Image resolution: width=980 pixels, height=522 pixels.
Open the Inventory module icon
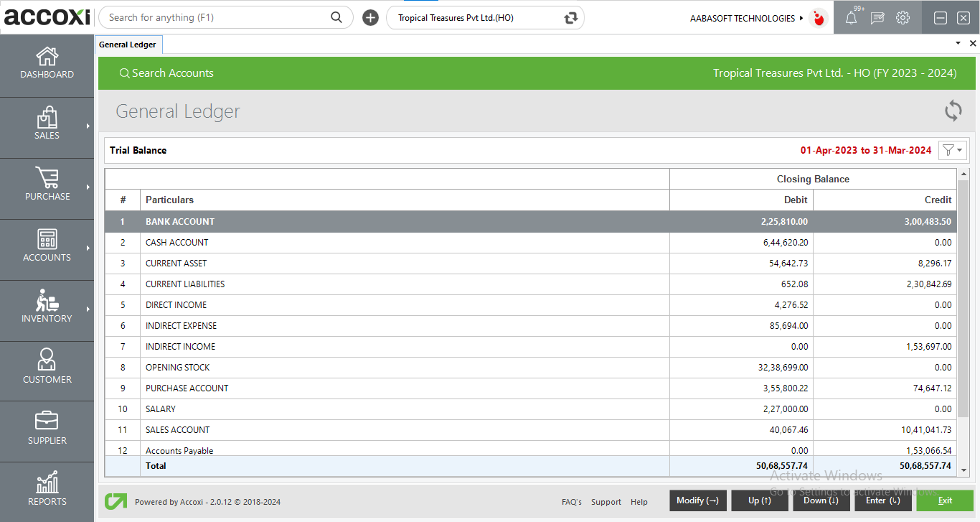[47, 300]
